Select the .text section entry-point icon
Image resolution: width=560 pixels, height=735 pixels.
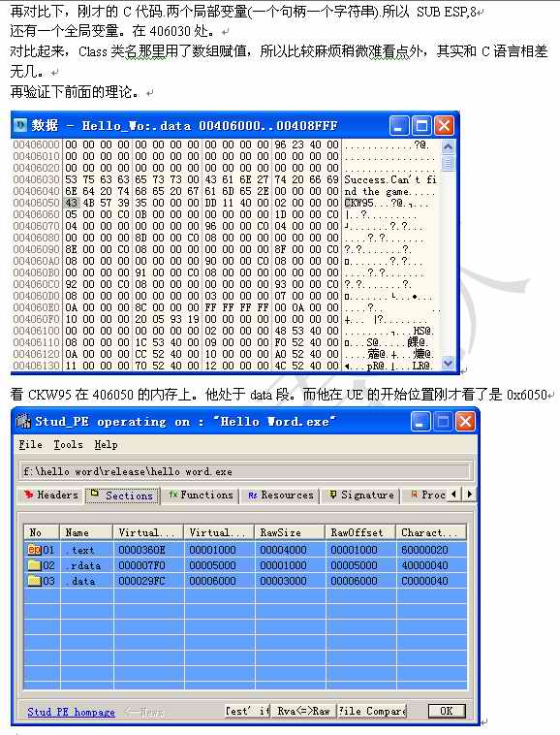[35, 550]
